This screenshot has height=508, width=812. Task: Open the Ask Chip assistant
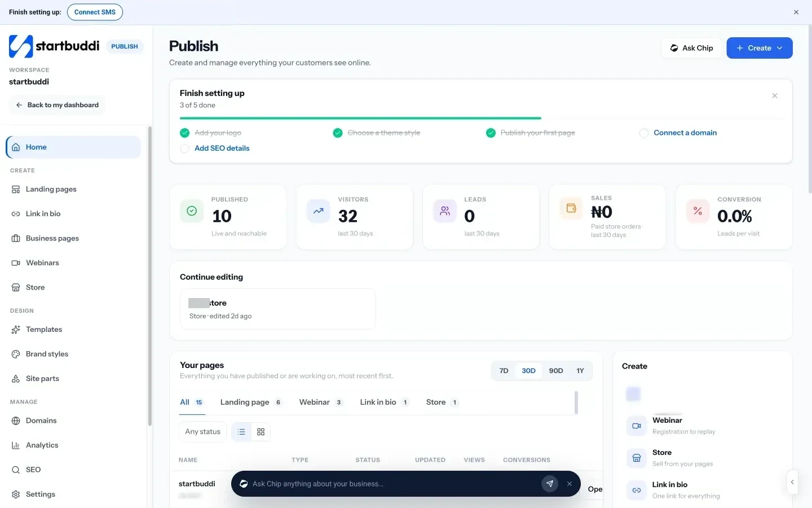click(691, 48)
